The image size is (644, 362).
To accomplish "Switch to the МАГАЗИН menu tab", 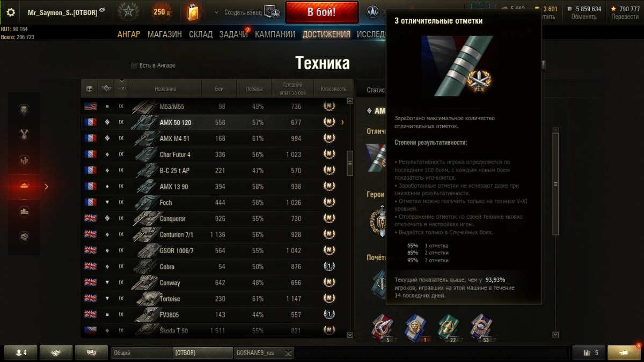I will click(x=165, y=34).
